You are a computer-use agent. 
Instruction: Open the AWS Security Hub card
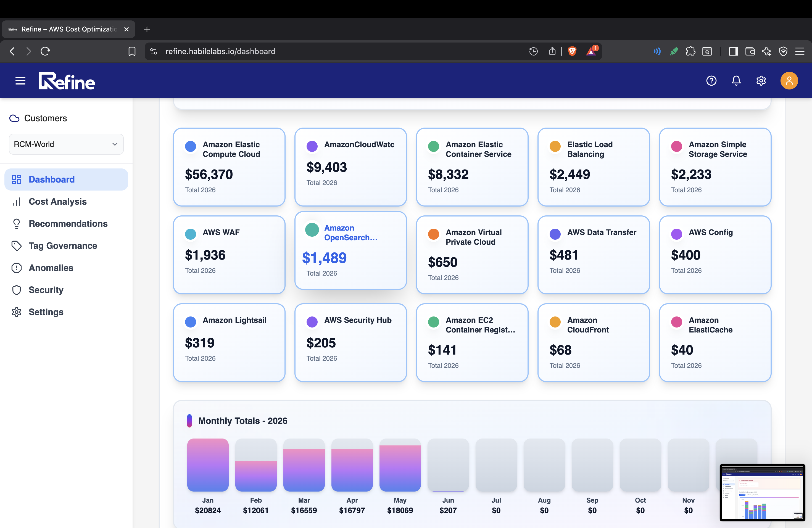(x=351, y=343)
